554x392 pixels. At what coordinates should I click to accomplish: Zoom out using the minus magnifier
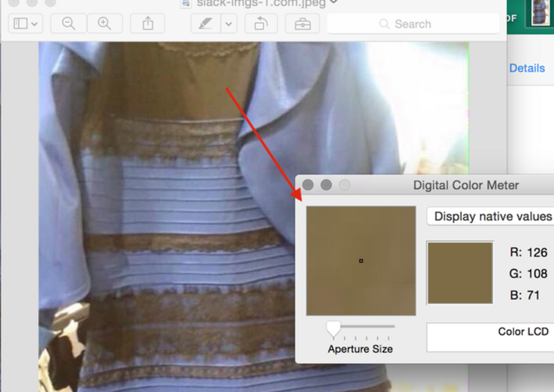pyautogui.click(x=69, y=24)
